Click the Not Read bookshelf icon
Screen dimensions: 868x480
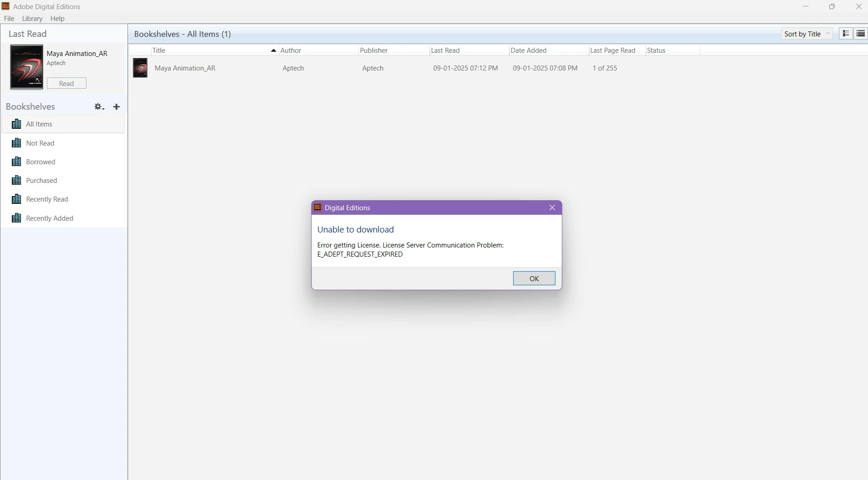[16, 143]
